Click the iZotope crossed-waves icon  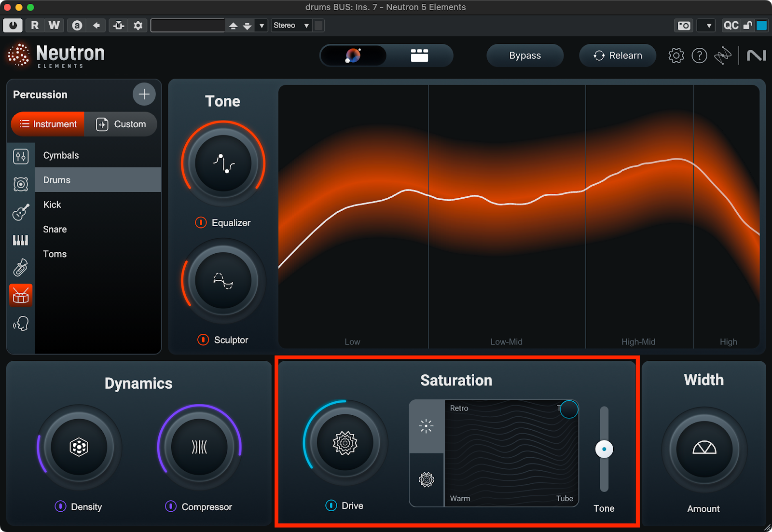tap(722, 55)
